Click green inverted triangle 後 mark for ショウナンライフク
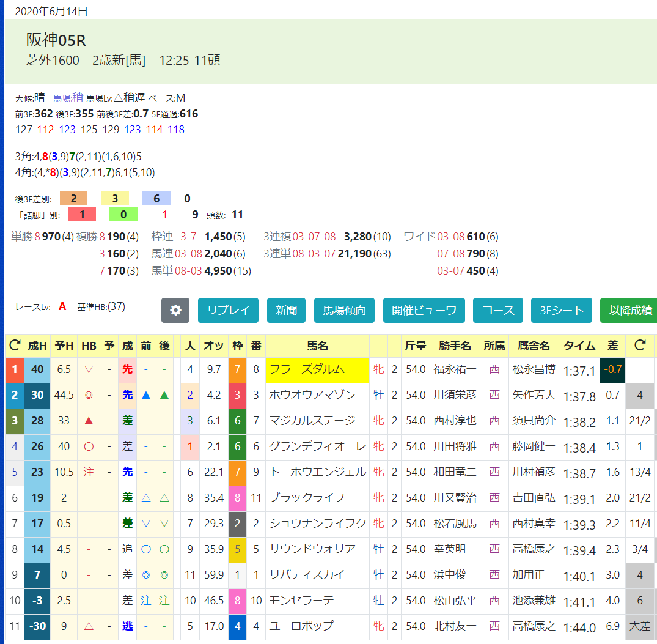657x644 pixels. [164, 524]
